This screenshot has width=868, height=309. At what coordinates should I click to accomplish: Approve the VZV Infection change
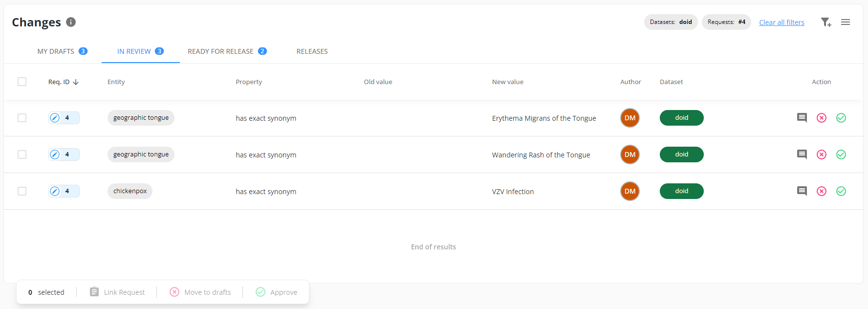(841, 191)
